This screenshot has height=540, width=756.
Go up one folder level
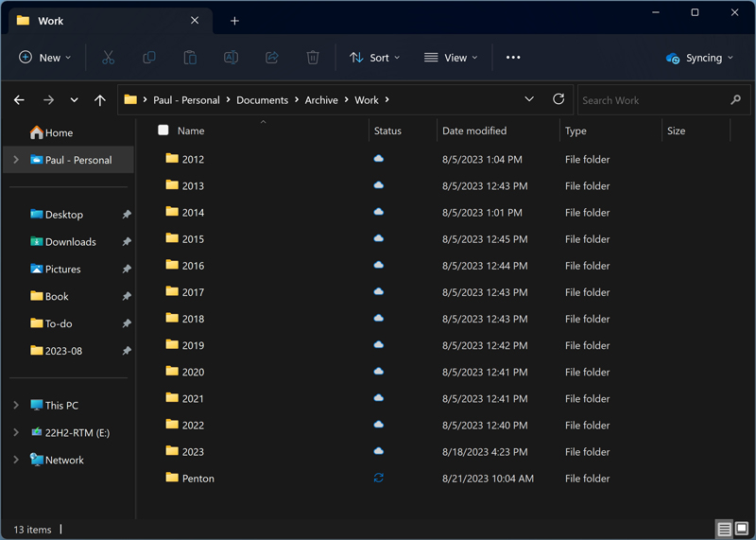pyautogui.click(x=100, y=100)
